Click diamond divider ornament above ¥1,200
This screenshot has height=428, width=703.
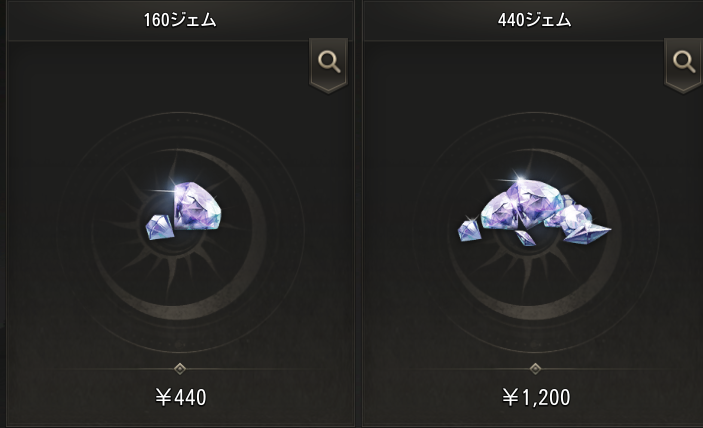[x=535, y=369]
